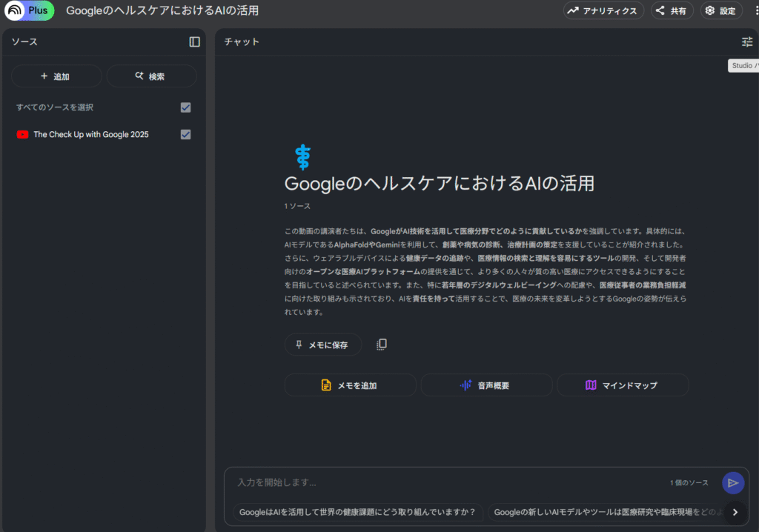
Task: Click the Studio tooltip label at right edge
Action: click(743, 66)
